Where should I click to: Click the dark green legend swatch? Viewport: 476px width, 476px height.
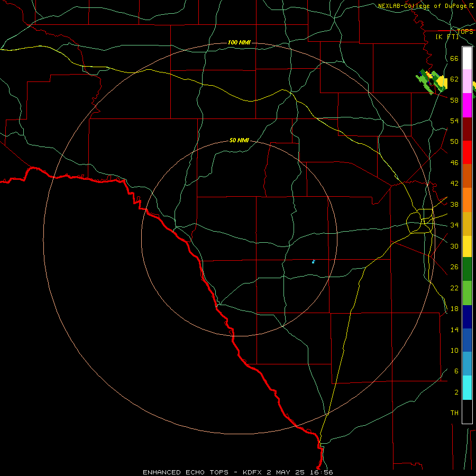click(x=467, y=269)
